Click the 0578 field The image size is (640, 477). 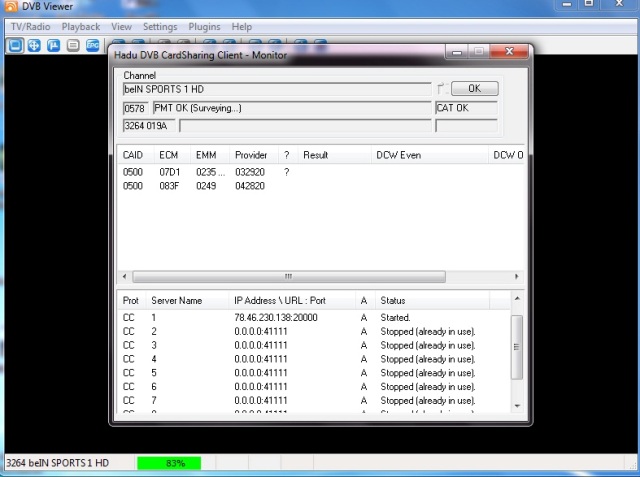point(135,108)
